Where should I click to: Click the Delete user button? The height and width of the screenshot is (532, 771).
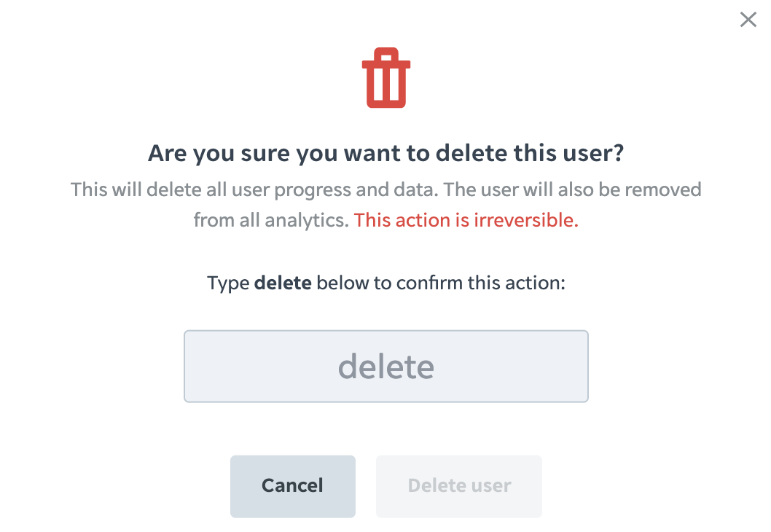click(x=459, y=486)
